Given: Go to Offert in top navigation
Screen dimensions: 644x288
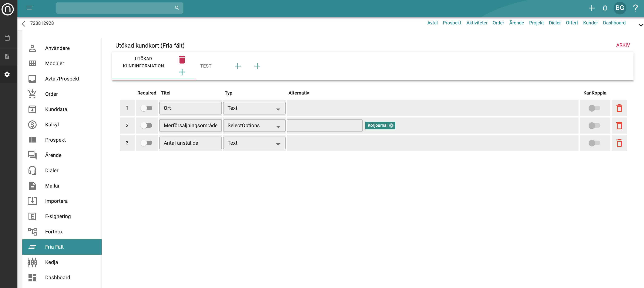Looking at the screenshot, I should tap(572, 23).
